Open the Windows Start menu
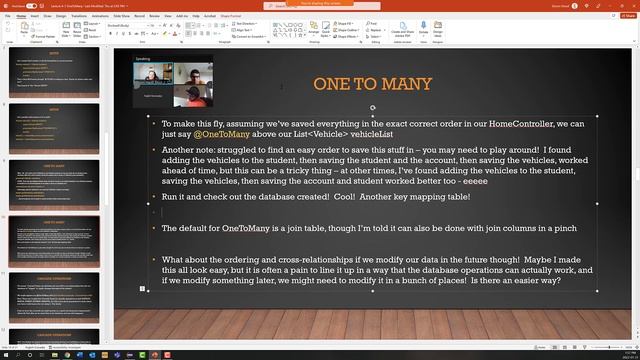Image resolution: width=640 pixels, height=360 pixels. (6, 355)
